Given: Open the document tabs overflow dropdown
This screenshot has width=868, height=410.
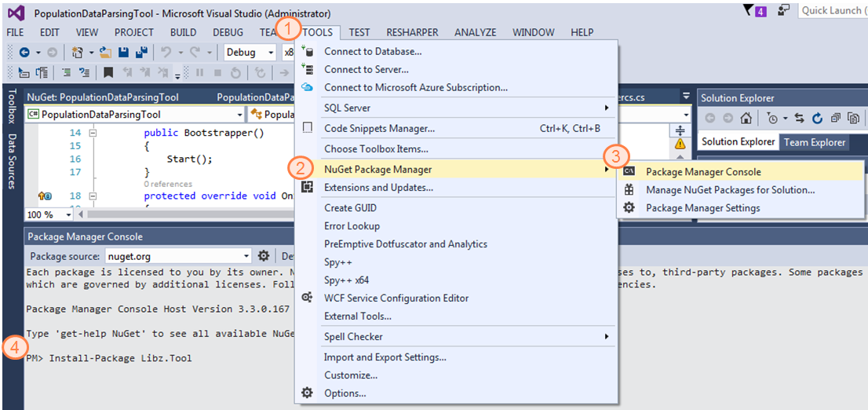Looking at the screenshot, I should pos(687,95).
